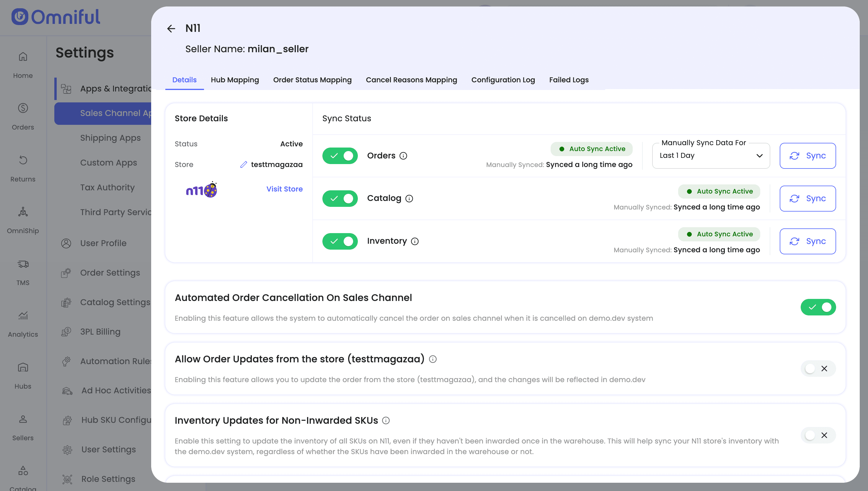Click the info icon beside Inventory
Image resolution: width=868 pixels, height=491 pixels.
click(x=415, y=241)
